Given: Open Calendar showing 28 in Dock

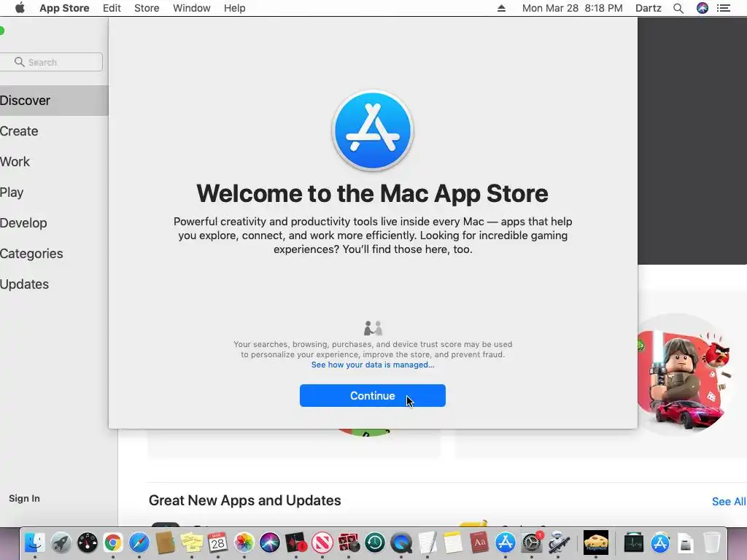Looking at the screenshot, I should 217,542.
